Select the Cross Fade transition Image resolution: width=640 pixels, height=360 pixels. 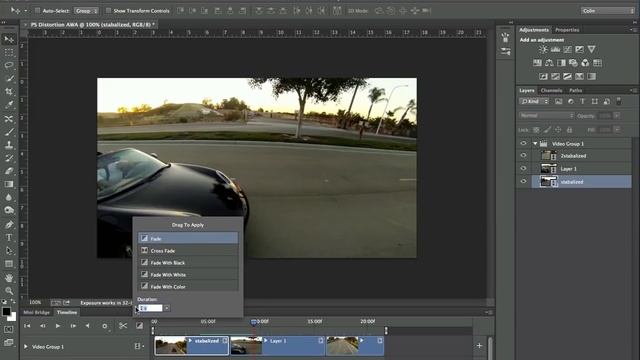point(188,251)
